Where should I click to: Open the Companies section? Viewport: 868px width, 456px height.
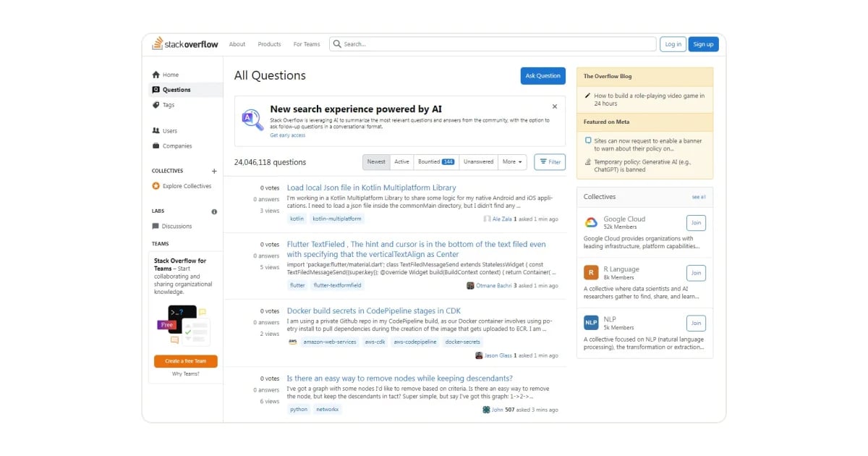point(178,145)
